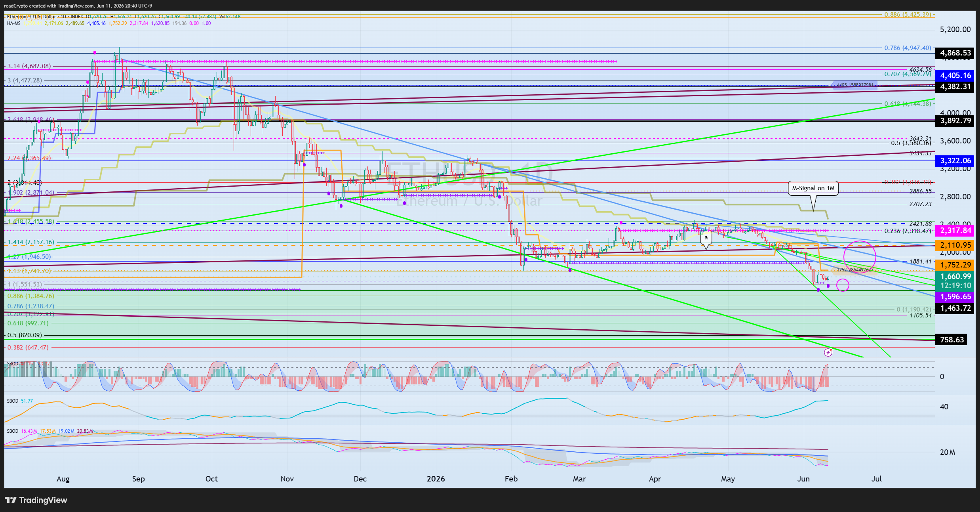Click Mar on the time axis
Image resolution: width=980 pixels, height=512 pixels.
pos(579,479)
